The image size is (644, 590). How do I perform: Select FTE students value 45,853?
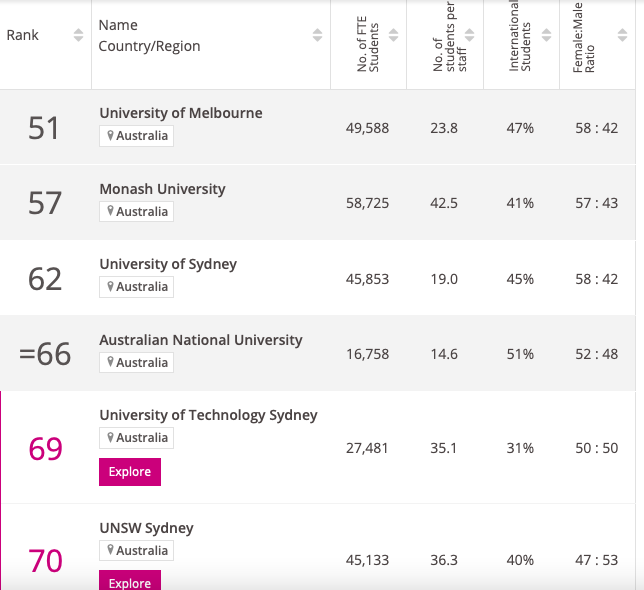click(367, 279)
